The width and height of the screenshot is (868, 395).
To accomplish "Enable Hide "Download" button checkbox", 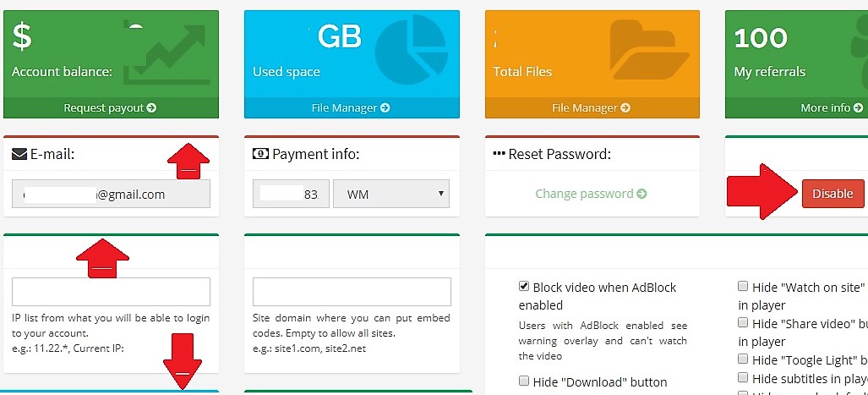I will pos(524,381).
